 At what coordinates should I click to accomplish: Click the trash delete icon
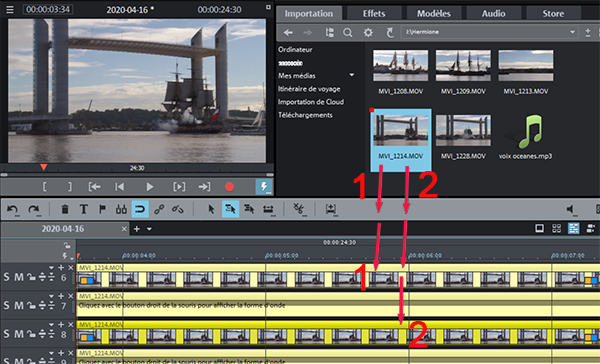click(x=65, y=209)
